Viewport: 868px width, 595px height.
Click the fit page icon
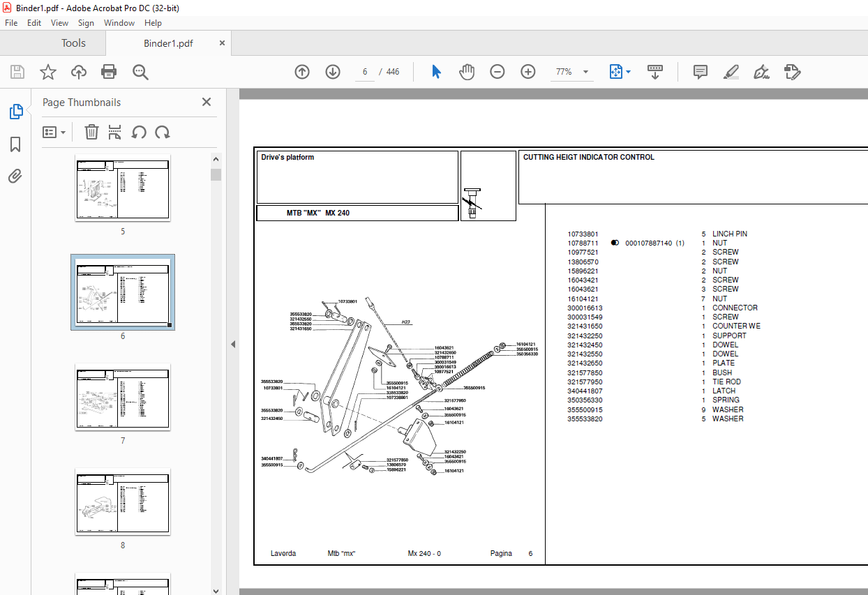[x=615, y=72]
